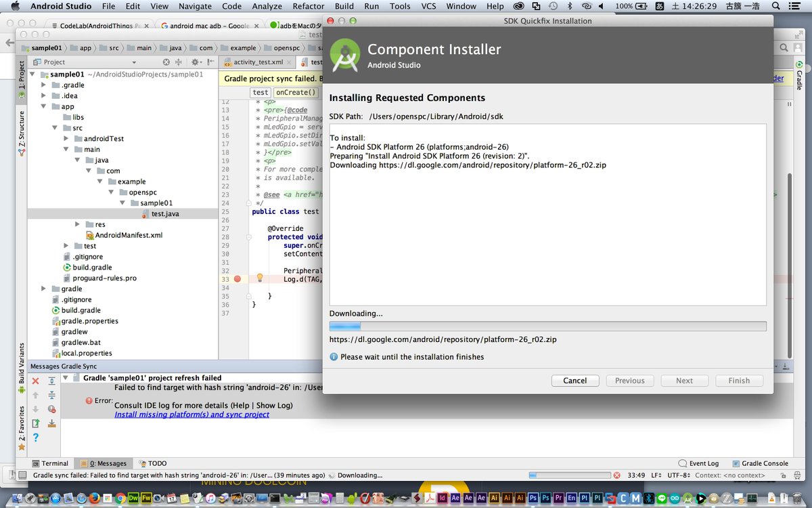The height and width of the screenshot is (508, 812).
Task: Close the Messages Gradle Sync red X icon
Action: (36, 381)
